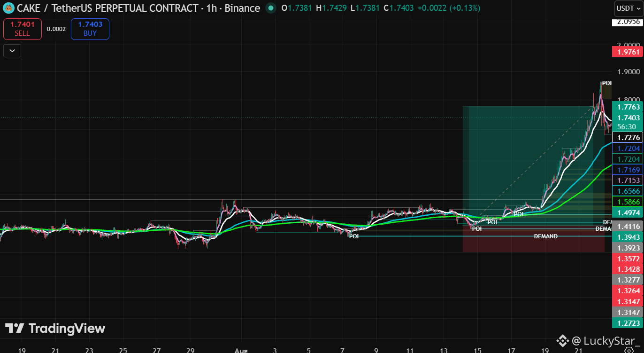This screenshot has width=644, height=353.
Task: Select the POI label below the 7 Aug low
Action: (x=353, y=236)
